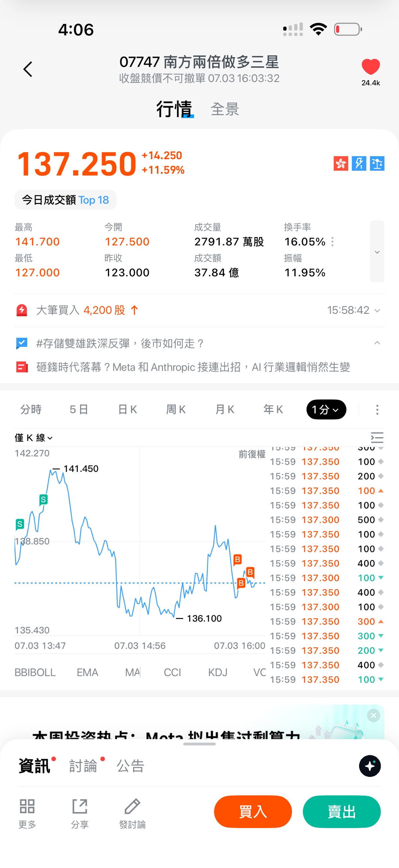Tap the topmost B buy marker on chart

click(237, 559)
